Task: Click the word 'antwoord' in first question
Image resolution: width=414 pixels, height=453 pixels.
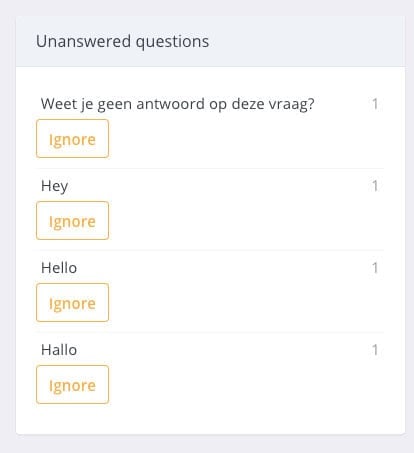Action: tap(170, 104)
